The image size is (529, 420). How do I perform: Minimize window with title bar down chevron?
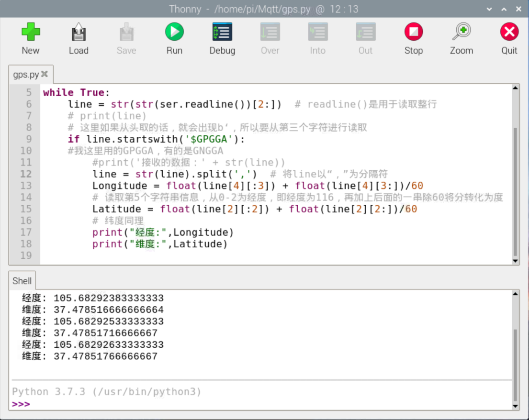[489, 9]
